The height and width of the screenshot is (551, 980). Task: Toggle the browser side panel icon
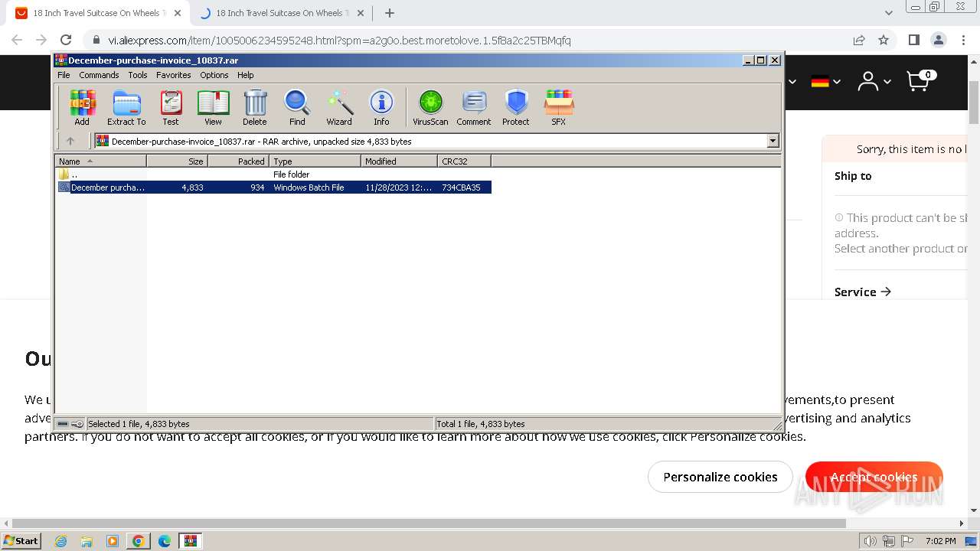pyautogui.click(x=913, y=41)
